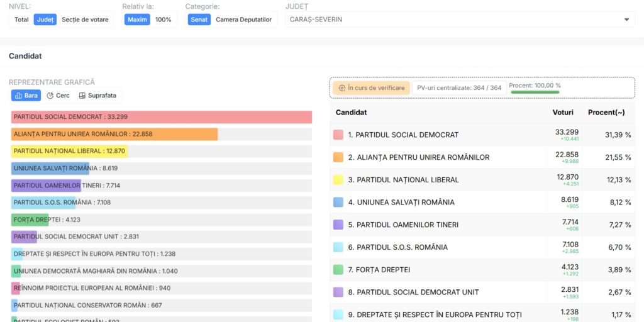Click the PARTIDUL SOCIAL DEMOCRAT UNIT bar
Image resolution: width=644 pixels, height=322 pixels.
25,237
